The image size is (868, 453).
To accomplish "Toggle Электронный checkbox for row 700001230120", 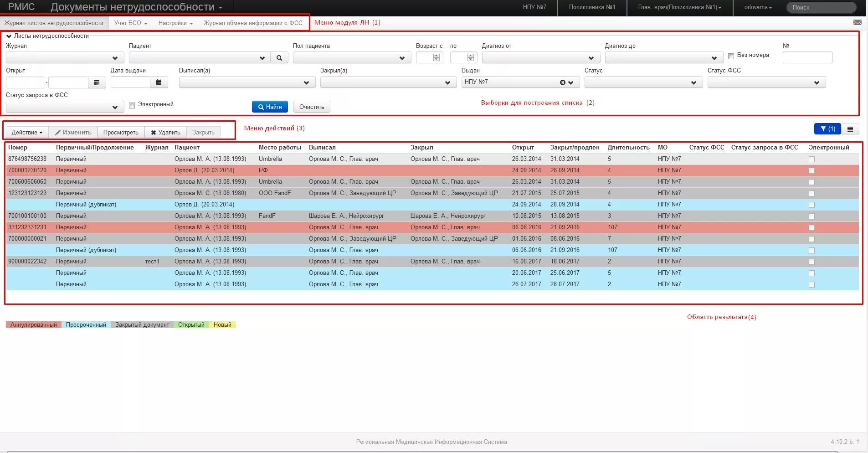I will pyautogui.click(x=812, y=171).
